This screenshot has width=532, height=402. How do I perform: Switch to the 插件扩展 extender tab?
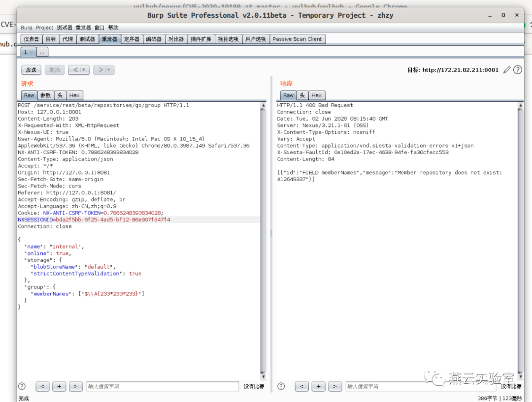201,39
